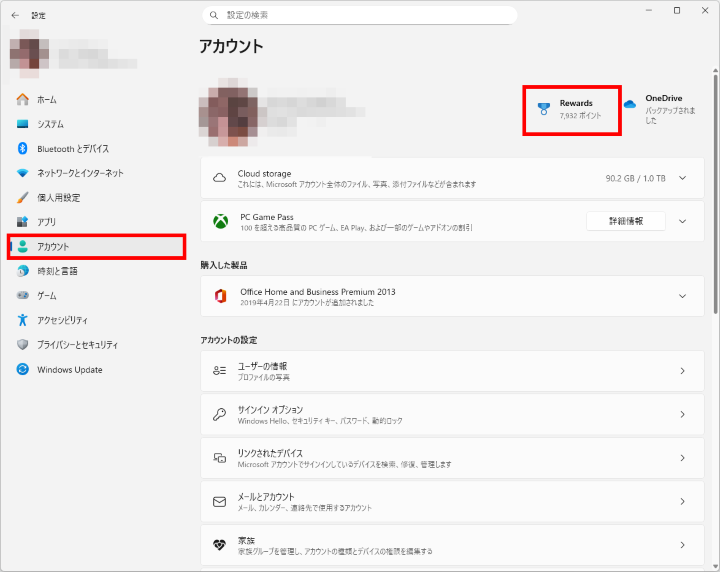
Task: Open メールとアカウント via its right arrow
Action: click(682, 501)
